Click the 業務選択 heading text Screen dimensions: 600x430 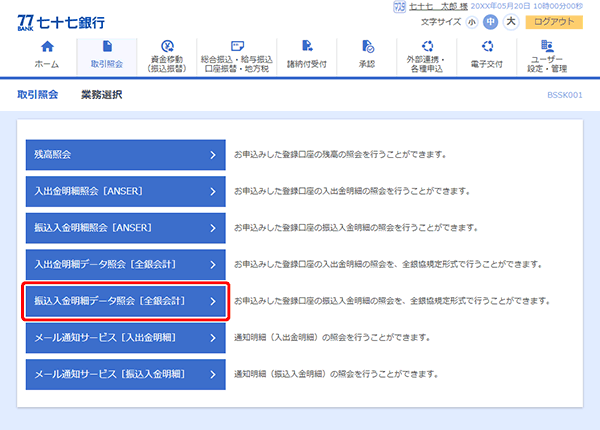[101, 94]
